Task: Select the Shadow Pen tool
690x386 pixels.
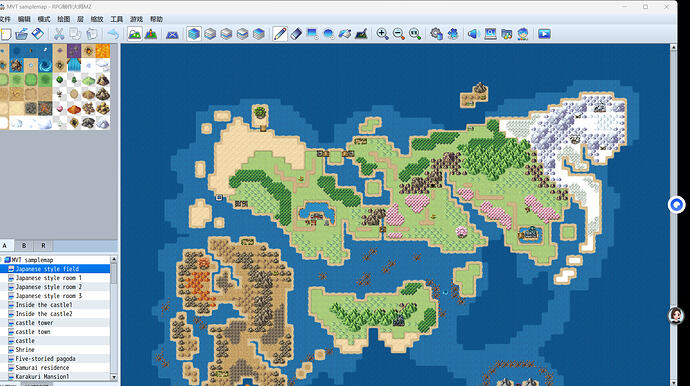Action: (361, 34)
